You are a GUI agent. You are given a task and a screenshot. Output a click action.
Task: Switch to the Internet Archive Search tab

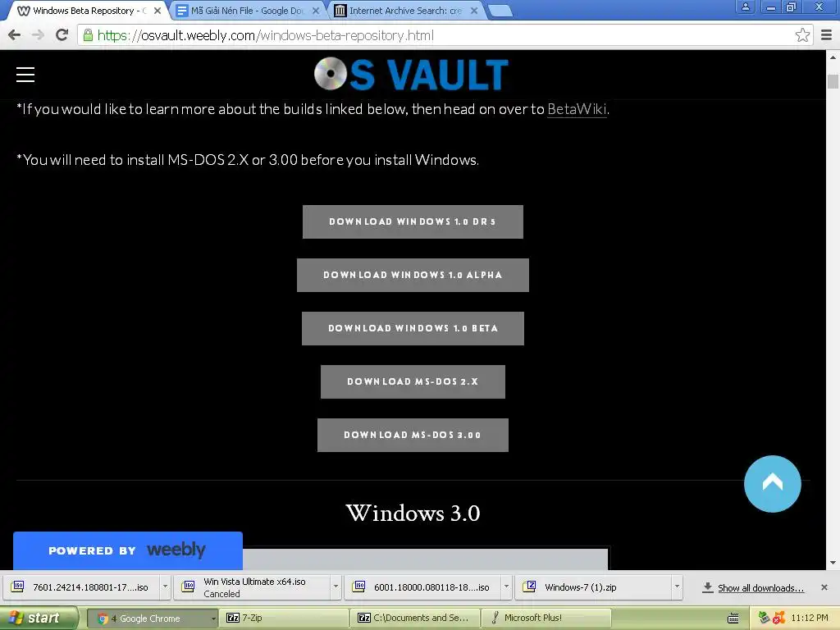click(404, 11)
